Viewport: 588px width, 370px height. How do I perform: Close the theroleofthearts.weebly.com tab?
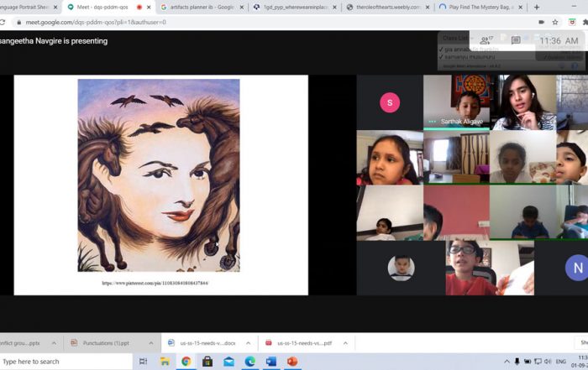pyautogui.click(x=428, y=7)
